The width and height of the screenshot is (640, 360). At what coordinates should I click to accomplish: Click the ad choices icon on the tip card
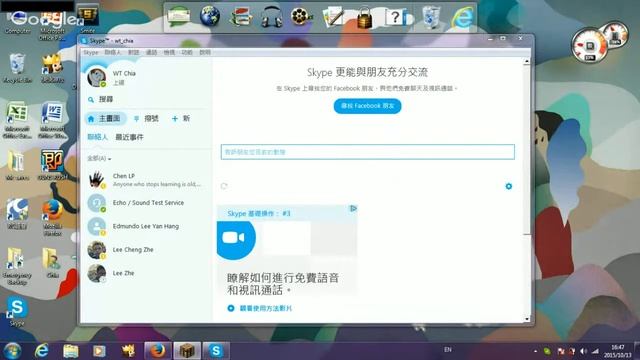353,209
